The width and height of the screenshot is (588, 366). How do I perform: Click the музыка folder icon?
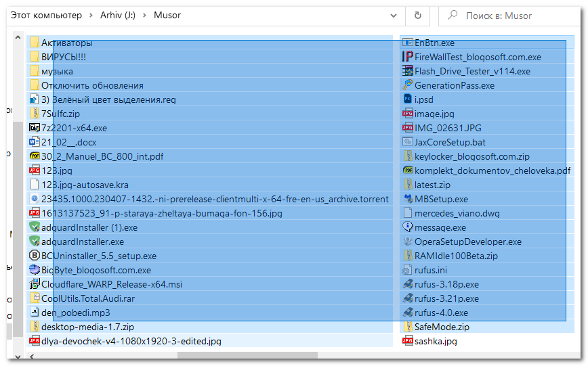coord(35,71)
